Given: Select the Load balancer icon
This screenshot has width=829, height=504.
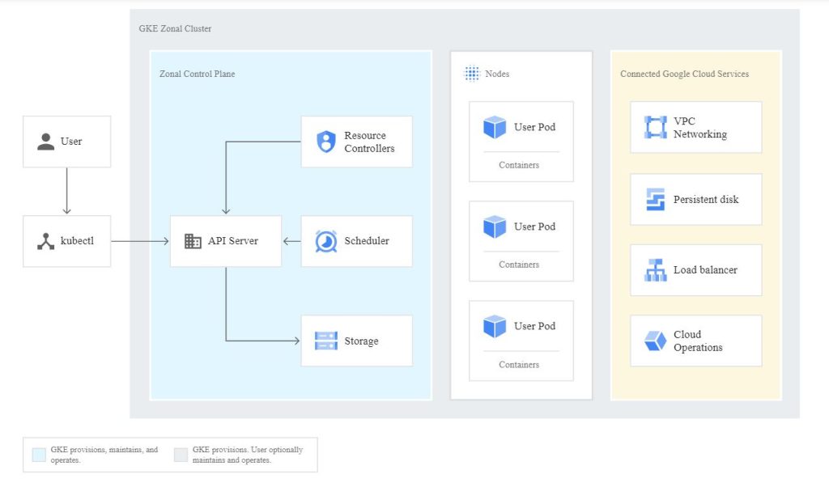Looking at the screenshot, I should click(654, 269).
